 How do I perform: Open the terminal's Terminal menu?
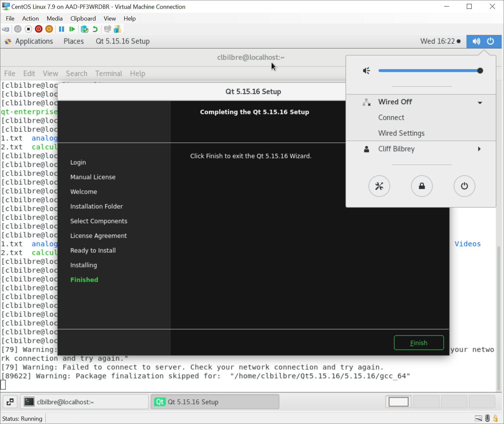pyautogui.click(x=109, y=73)
